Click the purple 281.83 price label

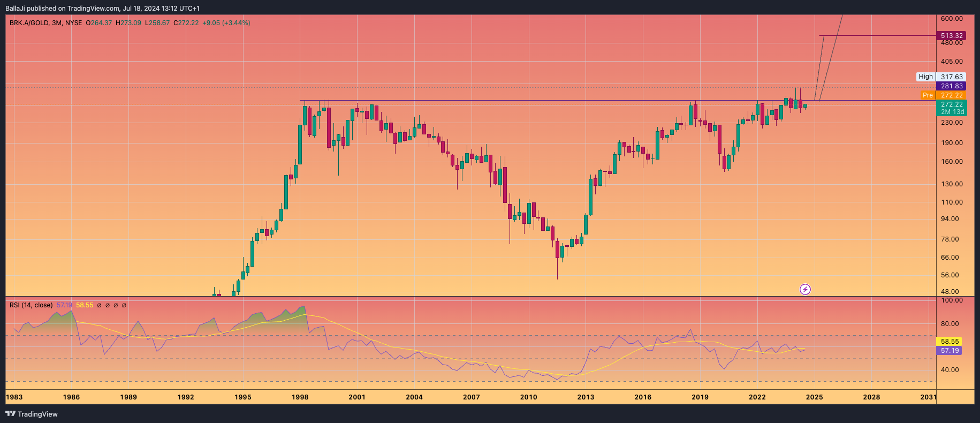(952, 86)
